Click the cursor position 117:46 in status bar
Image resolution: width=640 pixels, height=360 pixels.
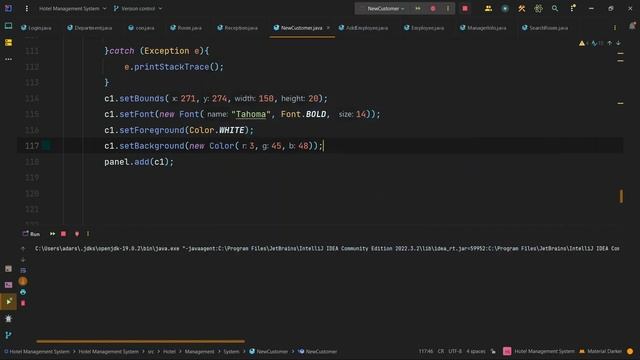[x=426, y=351]
